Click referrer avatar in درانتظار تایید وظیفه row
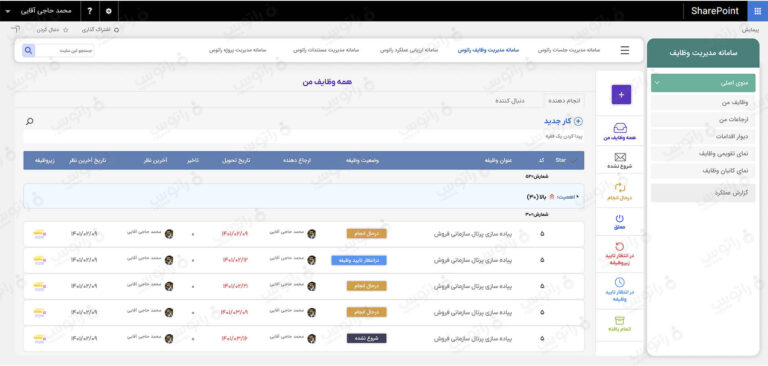Screen dimensions: 768x366 point(312,260)
